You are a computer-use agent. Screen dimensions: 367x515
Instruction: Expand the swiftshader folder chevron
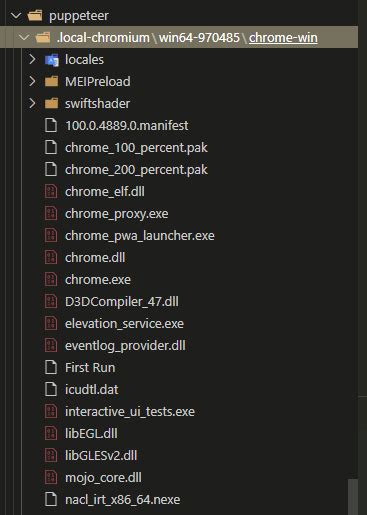point(32,104)
